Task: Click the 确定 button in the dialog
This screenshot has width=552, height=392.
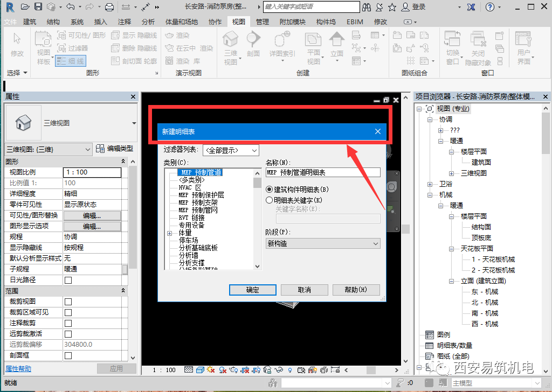Action: pos(252,290)
